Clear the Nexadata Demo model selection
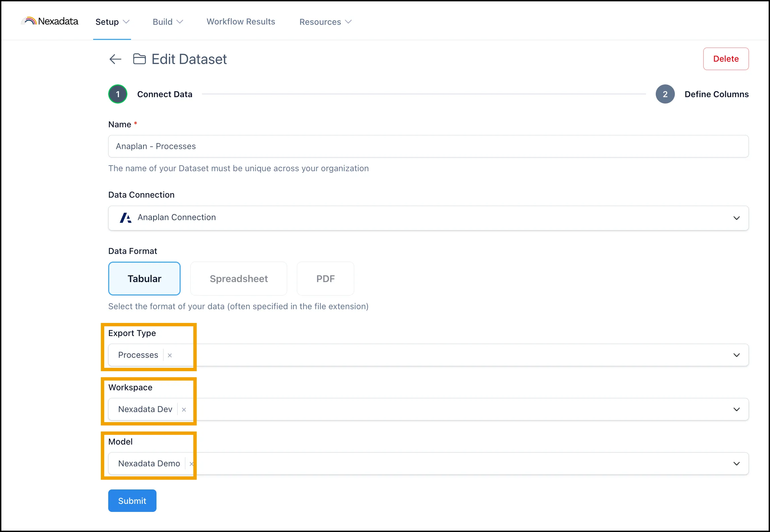The image size is (770, 532). coord(192,464)
